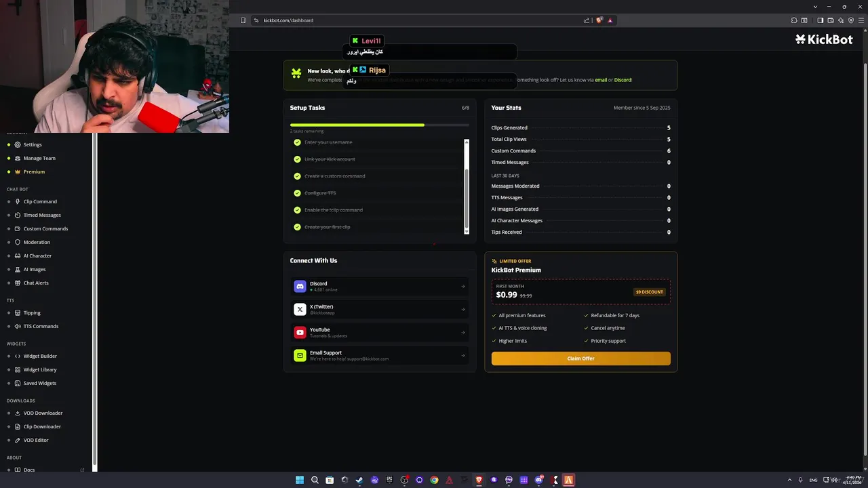This screenshot has height=488, width=868.
Task: Toggle 'Create your first clip' task checkmark
Action: (x=297, y=227)
